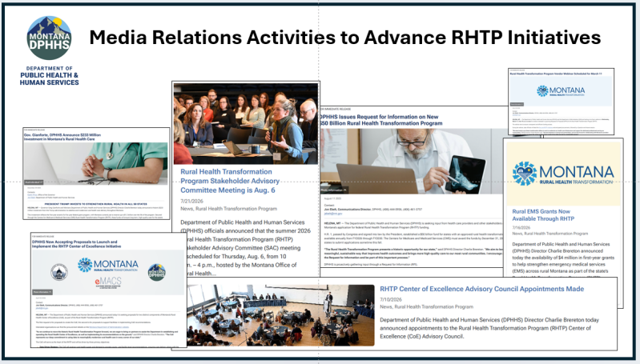Click the email link in Accepting Proposals release

(42, 309)
